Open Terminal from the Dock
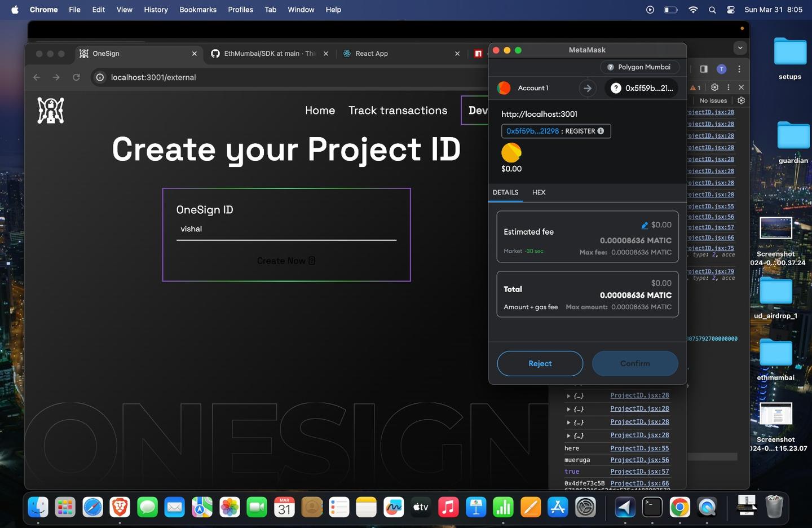This screenshot has width=812, height=528. pyautogui.click(x=652, y=508)
